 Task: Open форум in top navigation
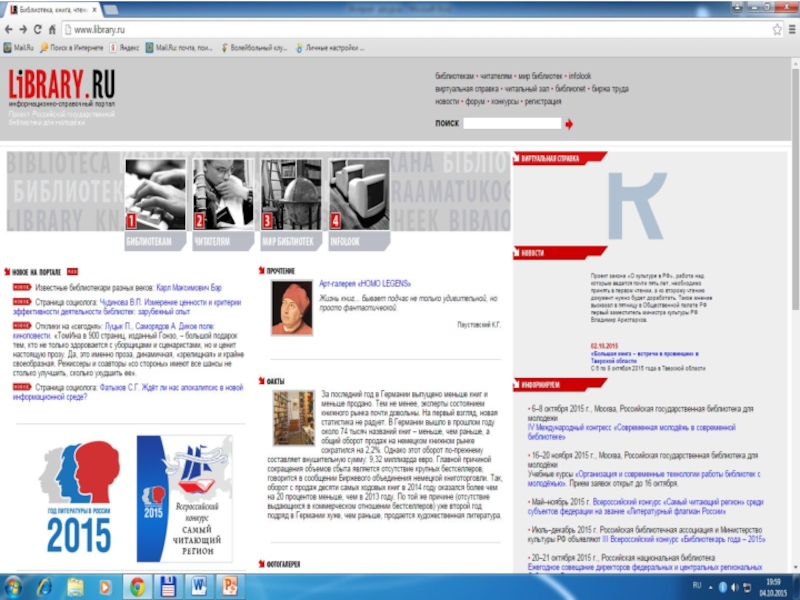475,102
